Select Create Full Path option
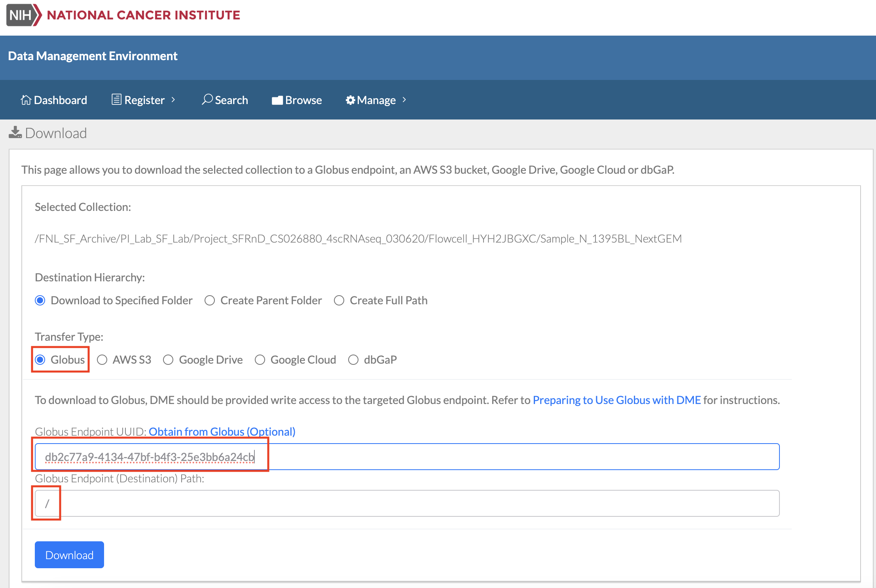 pyautogui.click(x=339, y=301)
